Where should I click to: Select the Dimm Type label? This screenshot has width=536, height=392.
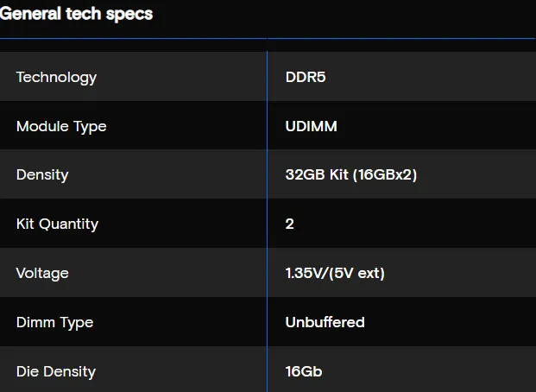point(54,323)
